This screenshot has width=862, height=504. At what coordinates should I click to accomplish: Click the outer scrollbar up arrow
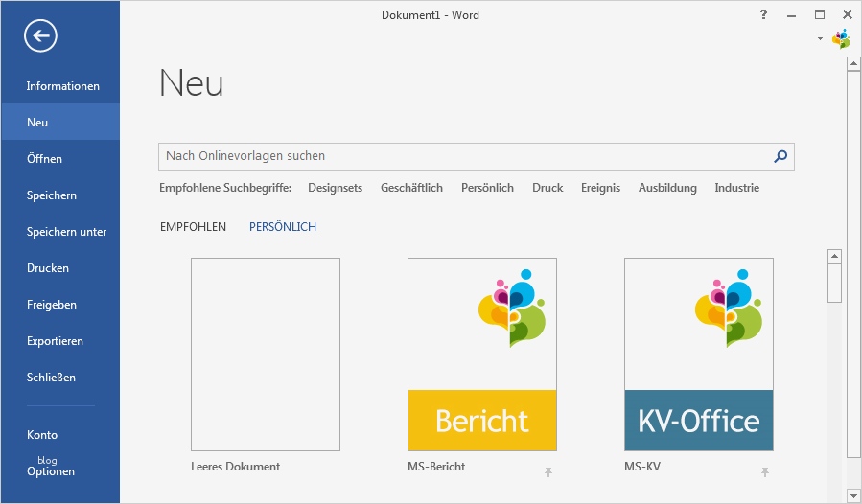853,64
